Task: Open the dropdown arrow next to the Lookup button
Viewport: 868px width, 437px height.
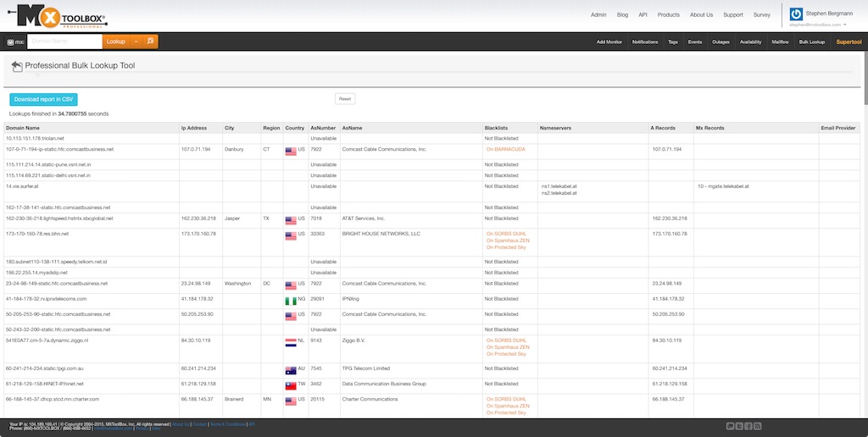Action: (136, 41)
